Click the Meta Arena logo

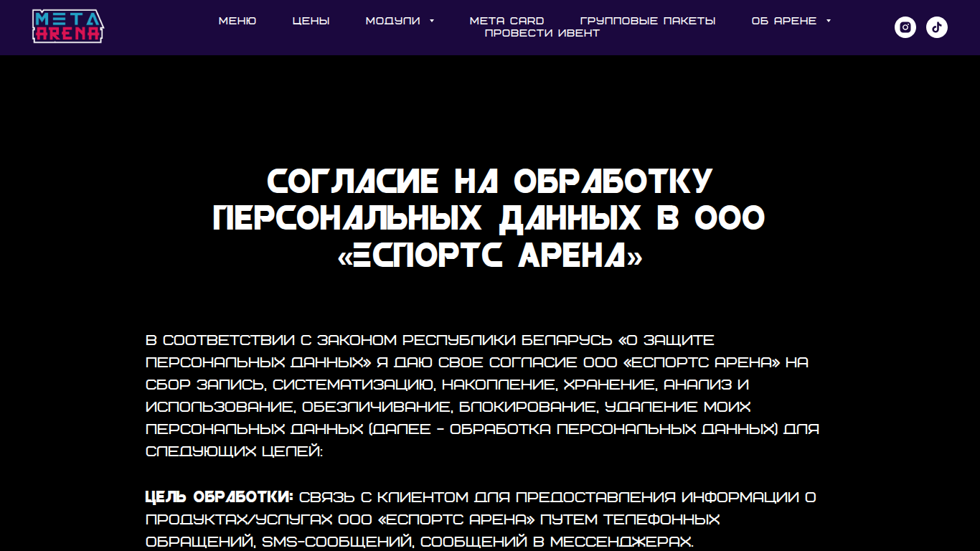point(68,27)
